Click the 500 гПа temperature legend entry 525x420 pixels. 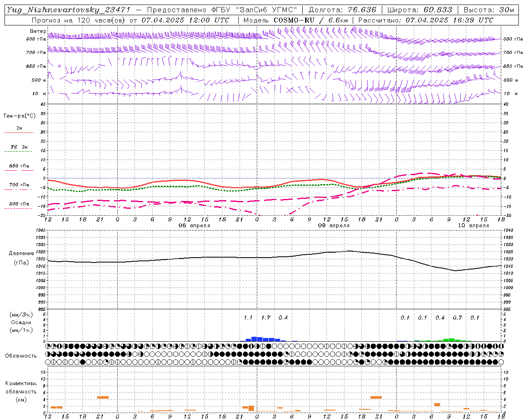click(x=19, y=204)
